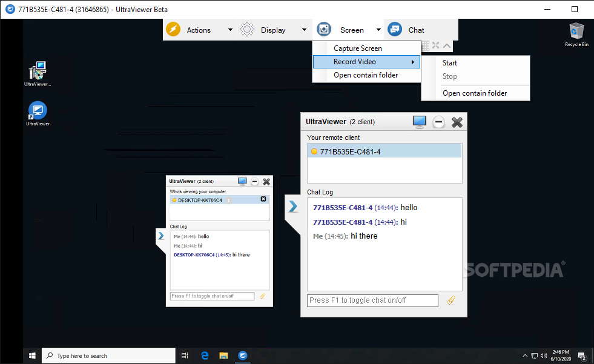This screenshot has height=364, width=594.
Task: Select the Record Video menu entry
Action: click(366, 62)
